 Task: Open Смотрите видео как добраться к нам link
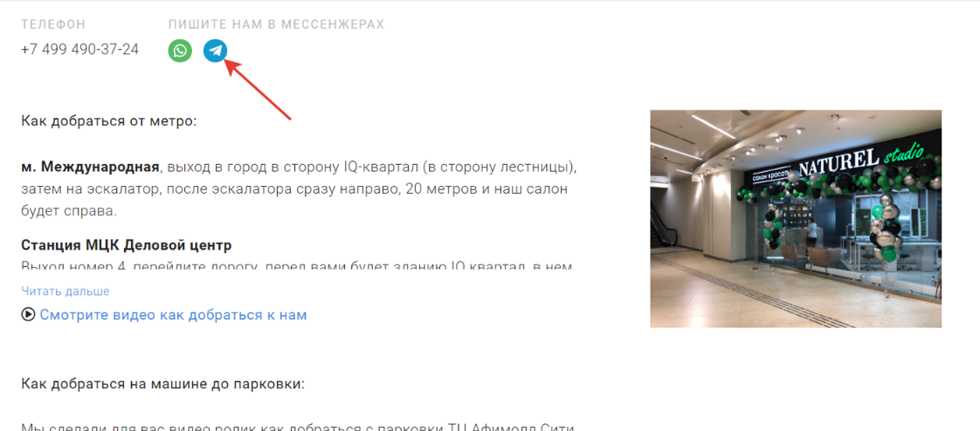tap(173, 315)
